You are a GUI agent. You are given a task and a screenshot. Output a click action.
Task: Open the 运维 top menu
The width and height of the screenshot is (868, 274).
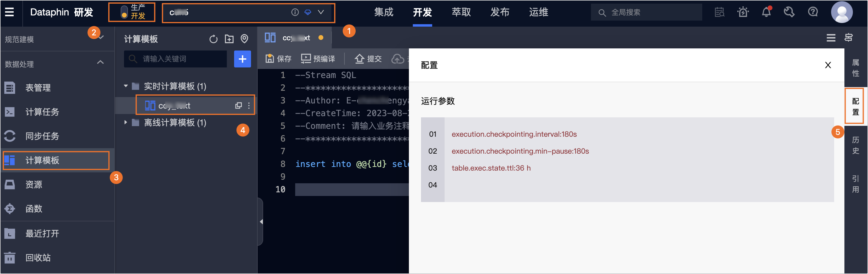pos(538,12)
